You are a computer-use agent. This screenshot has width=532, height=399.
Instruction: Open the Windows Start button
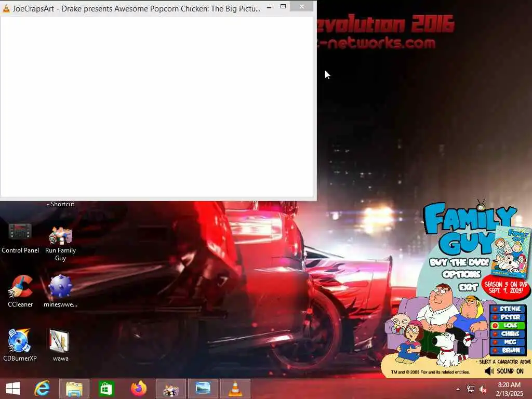point(13,389)
